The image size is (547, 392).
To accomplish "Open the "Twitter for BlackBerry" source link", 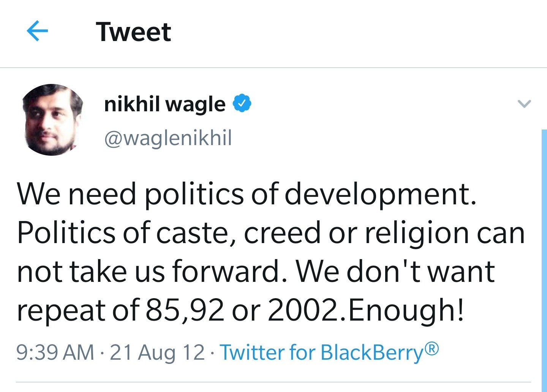I will pos(321,352).
